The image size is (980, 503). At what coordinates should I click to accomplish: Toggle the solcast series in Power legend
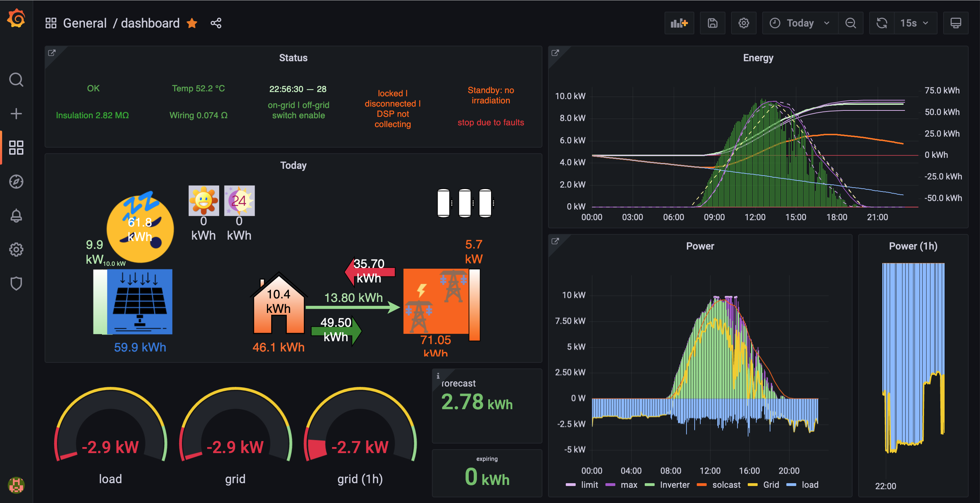click(x=726, y=485)
